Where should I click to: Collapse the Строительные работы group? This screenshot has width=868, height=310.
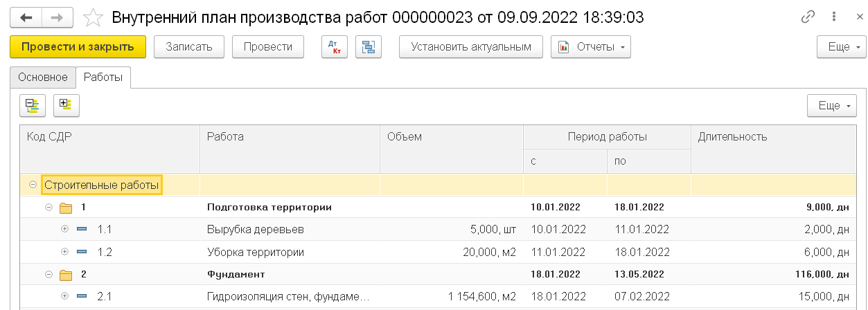pos(32,185)
